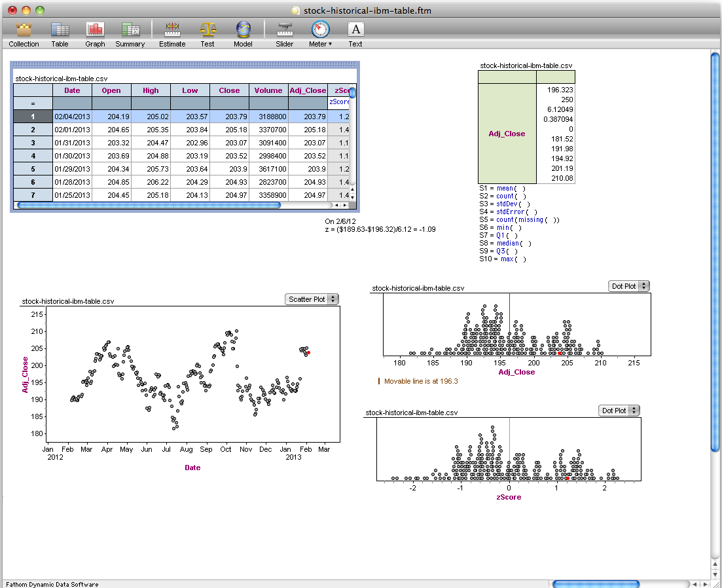Click the Text tool icon
This screenshot has width=722, height=588.
pos(355,30)
